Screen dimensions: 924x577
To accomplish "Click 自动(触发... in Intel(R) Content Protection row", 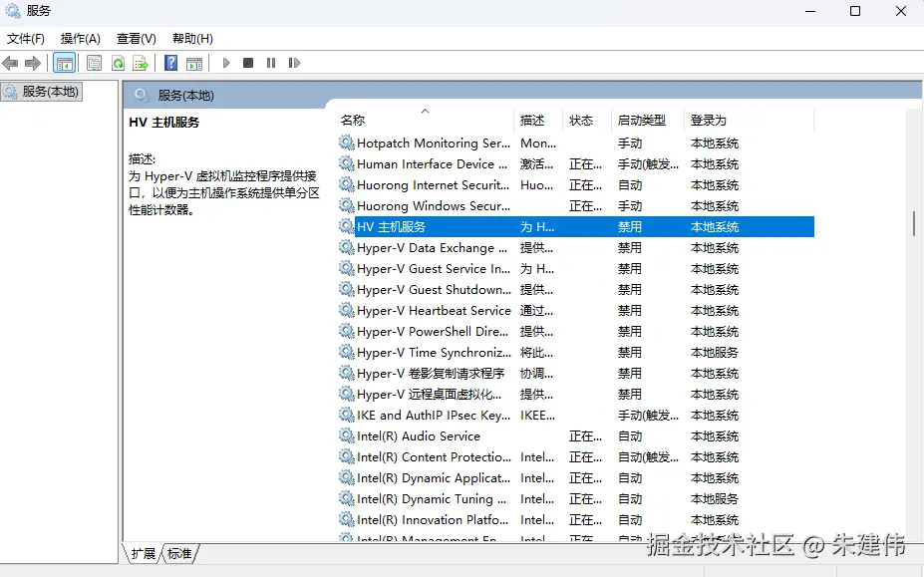I will coord(648,456).
